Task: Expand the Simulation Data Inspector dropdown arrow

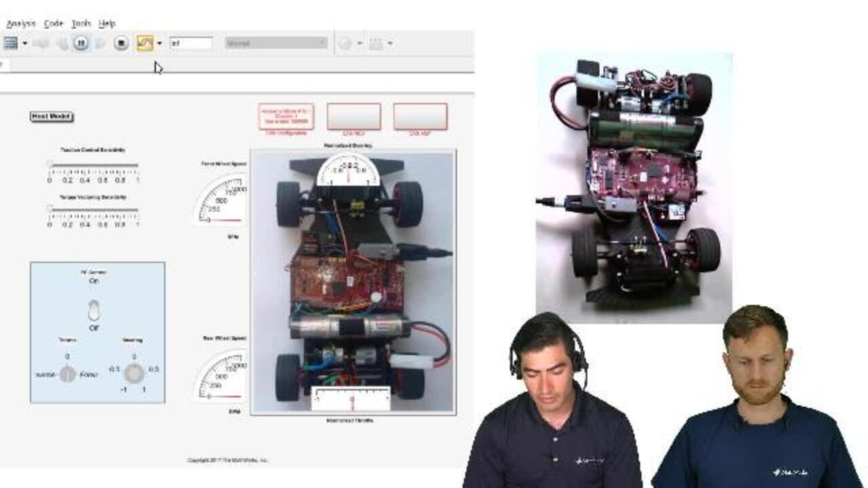Action: pos(159,43)
